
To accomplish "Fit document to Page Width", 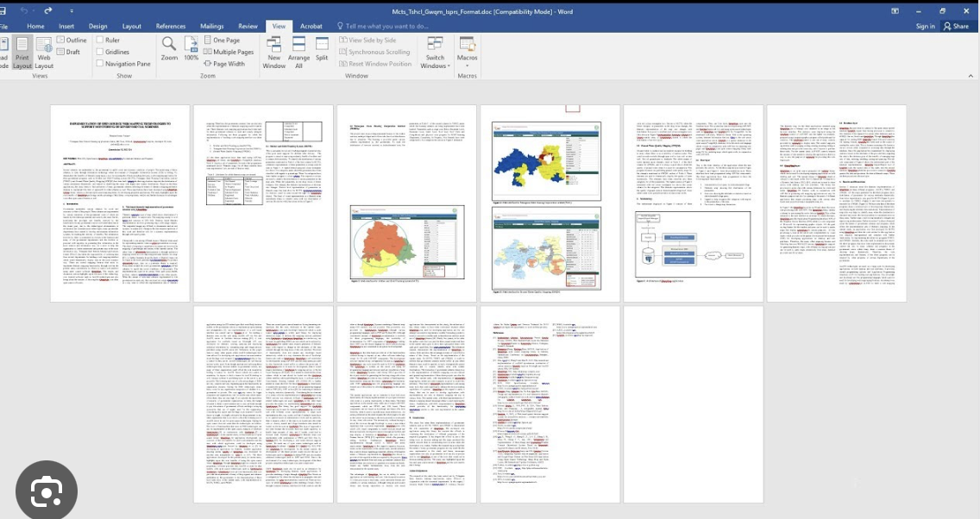I will [x=223, y=64].
